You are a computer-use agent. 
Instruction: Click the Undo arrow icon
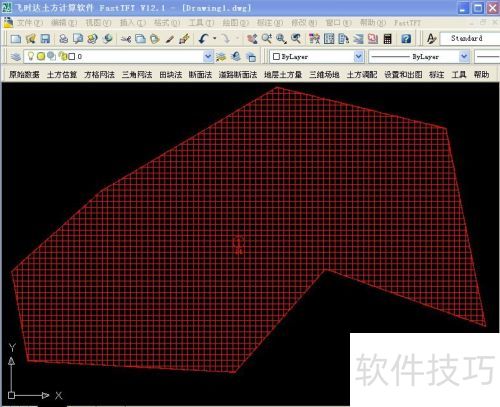[x=203, y=39]
